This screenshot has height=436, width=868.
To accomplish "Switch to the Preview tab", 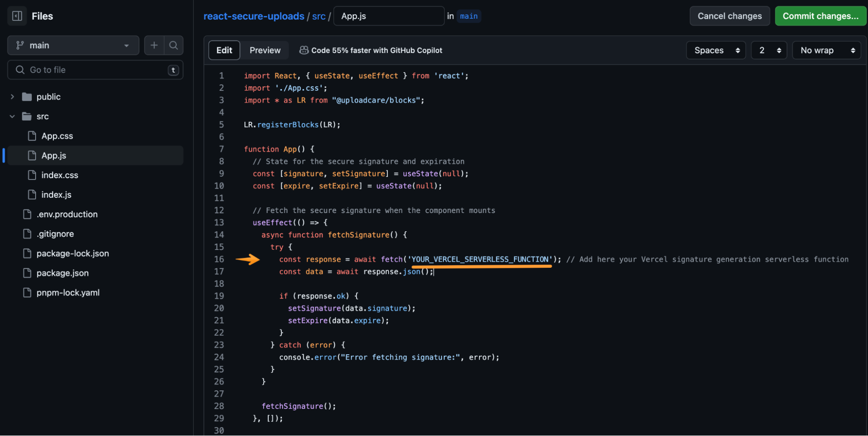I will point(265,50).
